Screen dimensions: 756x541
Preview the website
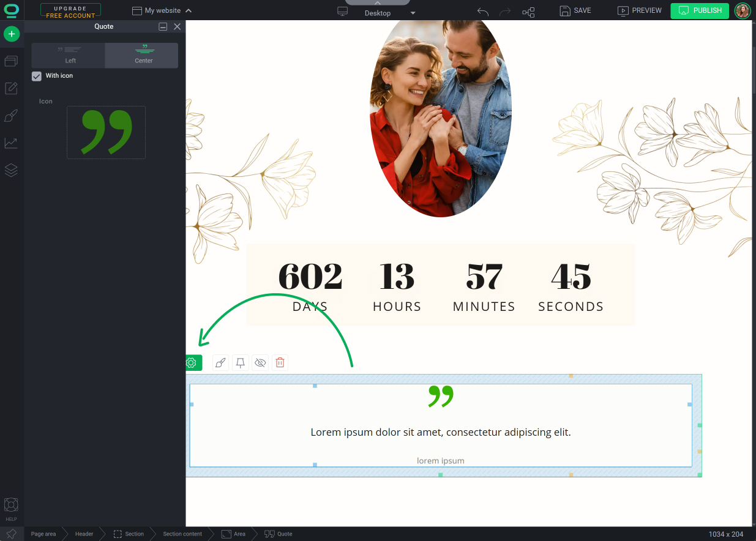point(640,11)
